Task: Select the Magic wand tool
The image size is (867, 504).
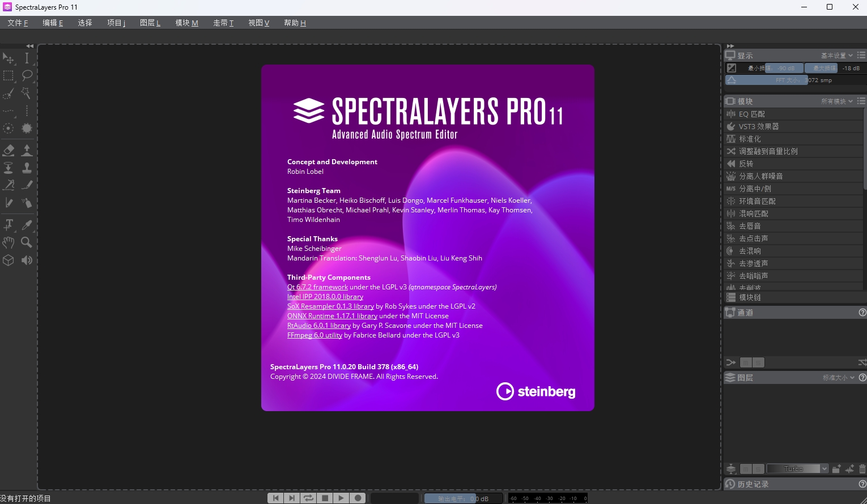Action: (27, 93)
